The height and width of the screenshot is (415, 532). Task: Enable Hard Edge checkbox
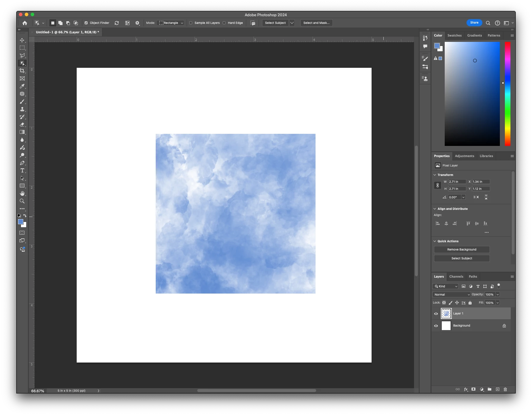[x=224, y=23]
